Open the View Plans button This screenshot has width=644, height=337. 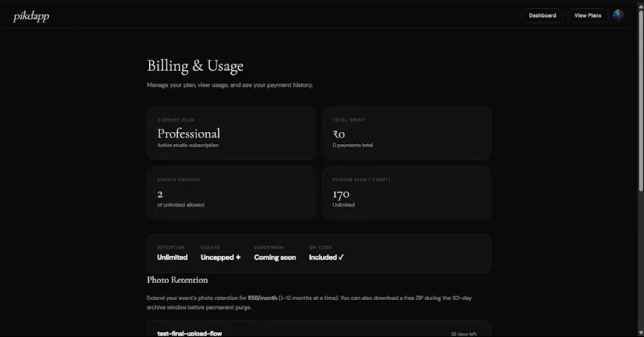[588, 15]
